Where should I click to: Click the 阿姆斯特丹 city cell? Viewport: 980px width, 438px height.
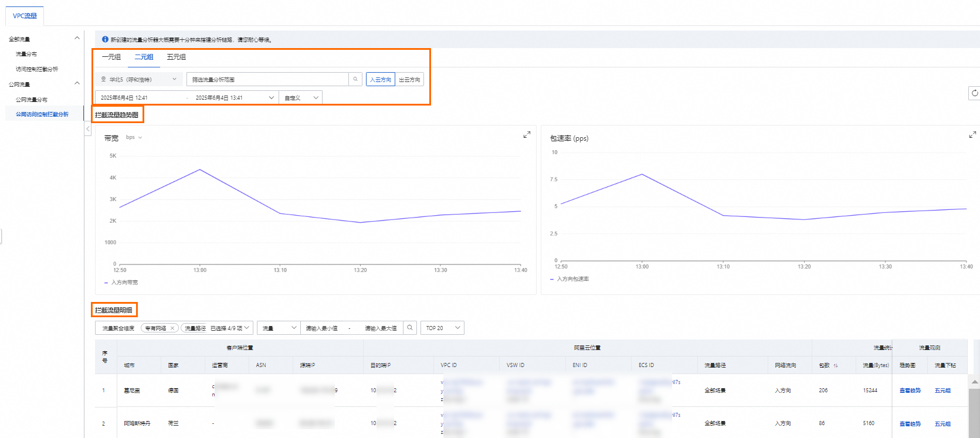tap(137, 423)
